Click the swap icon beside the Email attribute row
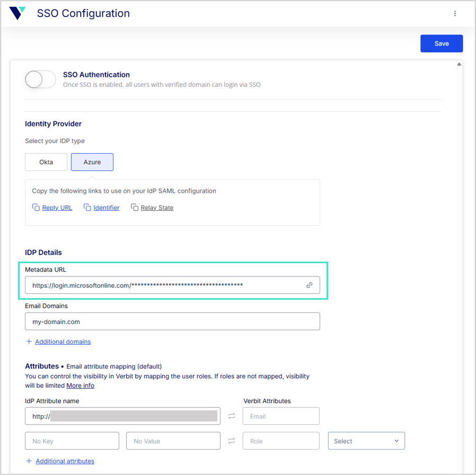 click(x=231, y=416)
